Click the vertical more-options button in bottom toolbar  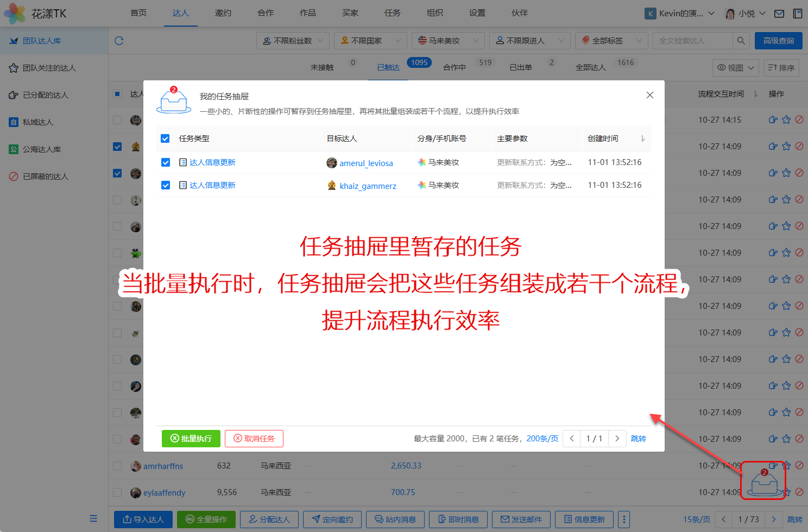624,520
